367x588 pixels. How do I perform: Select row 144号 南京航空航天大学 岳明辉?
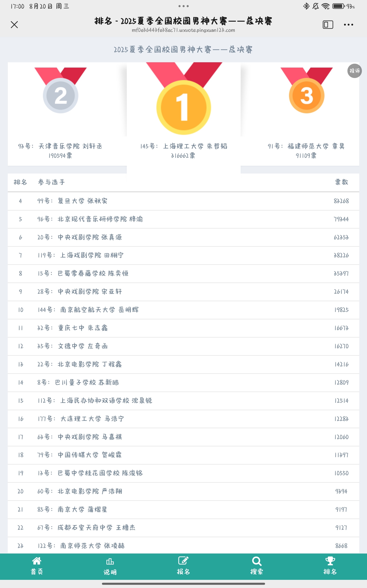(183, 310)
